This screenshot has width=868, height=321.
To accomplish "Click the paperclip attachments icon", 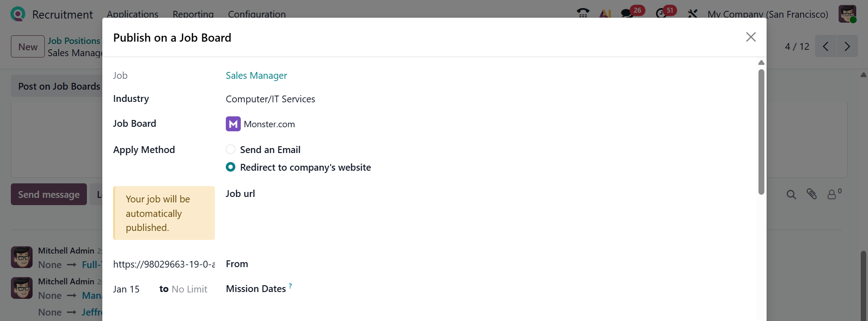I will 811,194.
